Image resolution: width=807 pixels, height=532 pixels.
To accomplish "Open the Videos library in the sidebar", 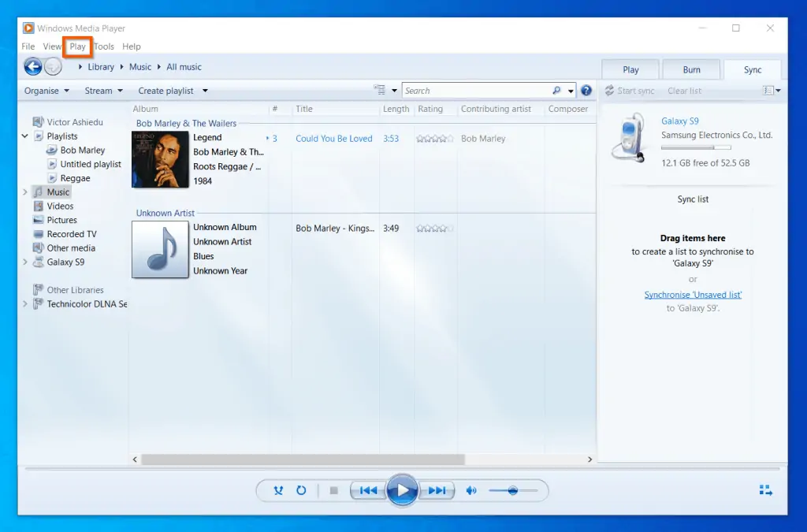I will pos(59,206).
